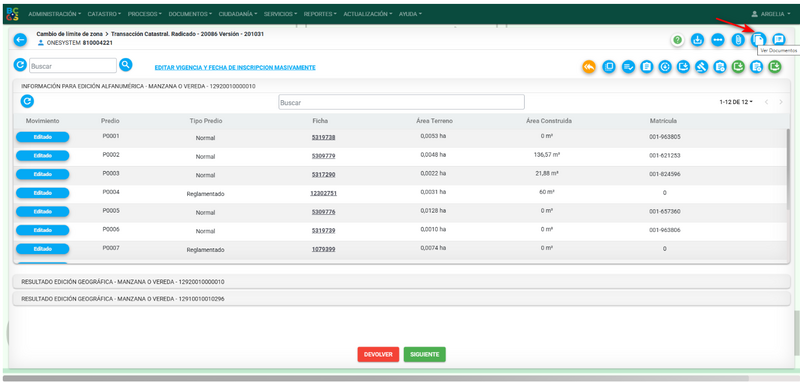800x382 pixels.
Task: Click the Editado button for predio P0004
Action: coord(43,193)
